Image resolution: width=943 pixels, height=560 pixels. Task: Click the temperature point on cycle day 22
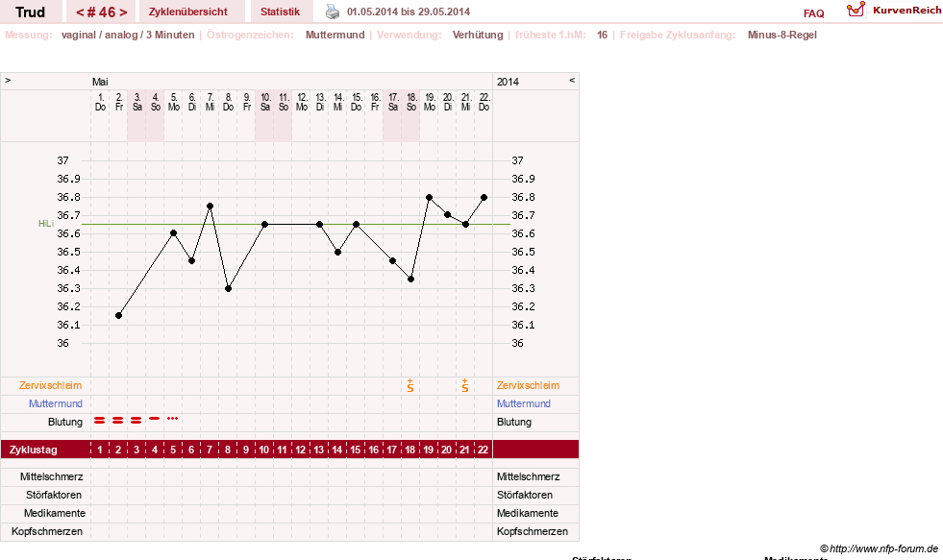(x=484, y=197)
